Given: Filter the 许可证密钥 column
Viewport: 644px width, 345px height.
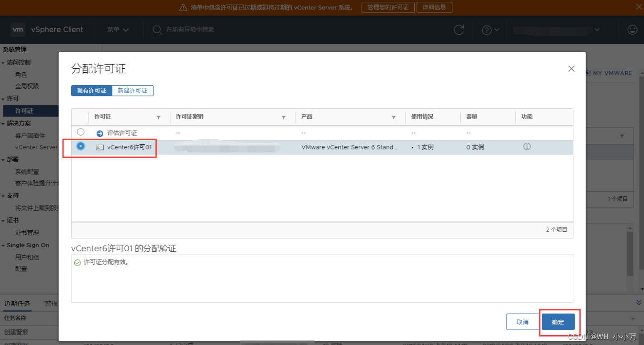Looking at the screenshot, I should (x=283, y=117).
